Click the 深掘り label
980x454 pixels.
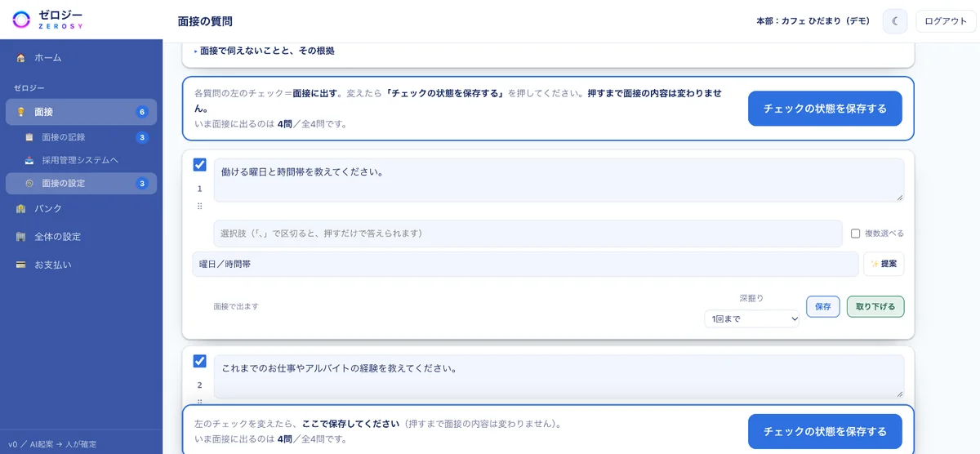[x=751, y=298]
